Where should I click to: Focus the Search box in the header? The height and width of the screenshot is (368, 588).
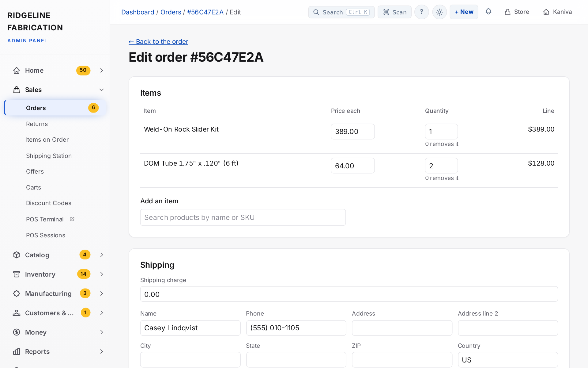point(341,12)
